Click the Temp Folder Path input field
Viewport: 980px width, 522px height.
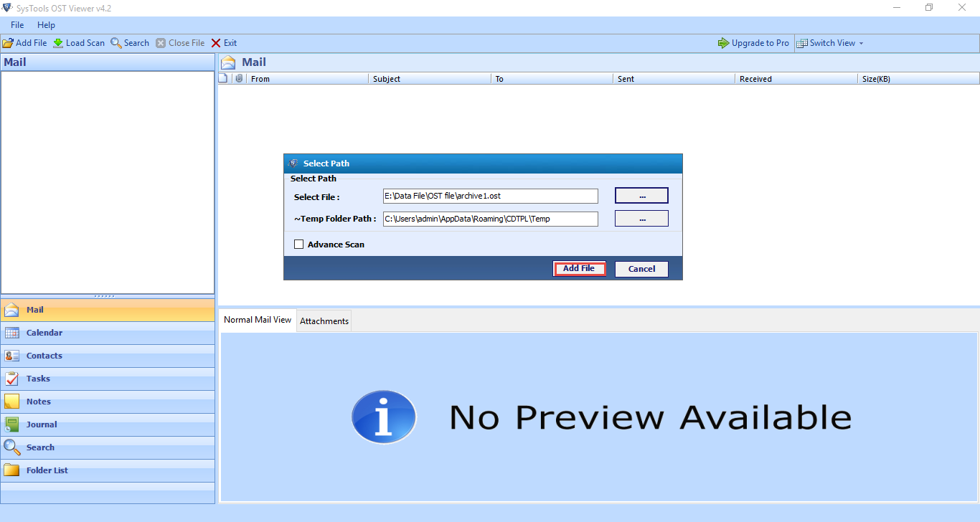pyautogui.click(x=490, y=219)
